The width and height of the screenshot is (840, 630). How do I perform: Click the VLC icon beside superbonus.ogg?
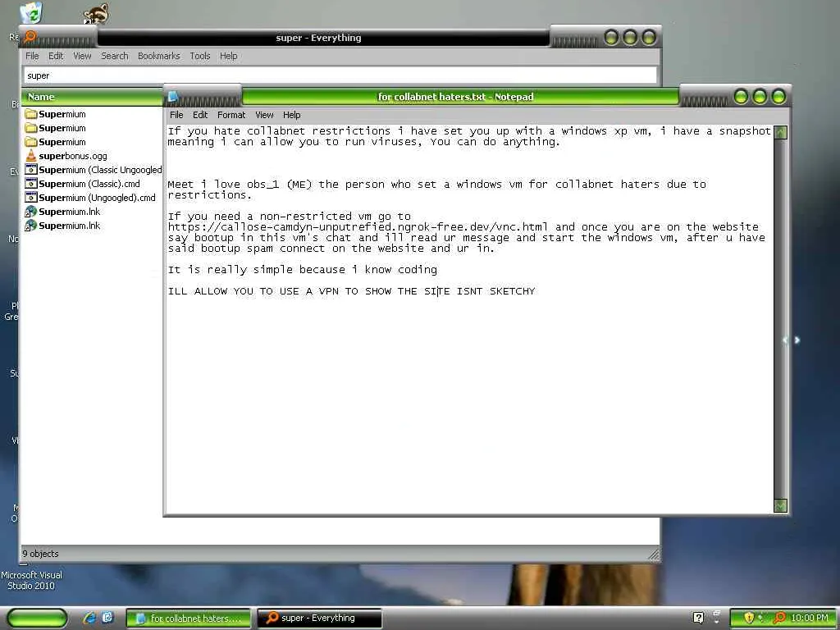pos(31,156)
